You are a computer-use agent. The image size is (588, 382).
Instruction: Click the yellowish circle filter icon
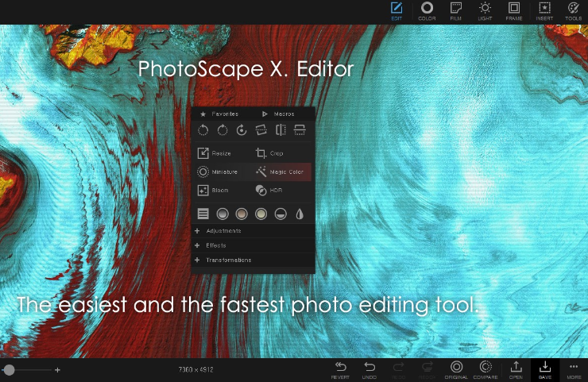point(261,214)
